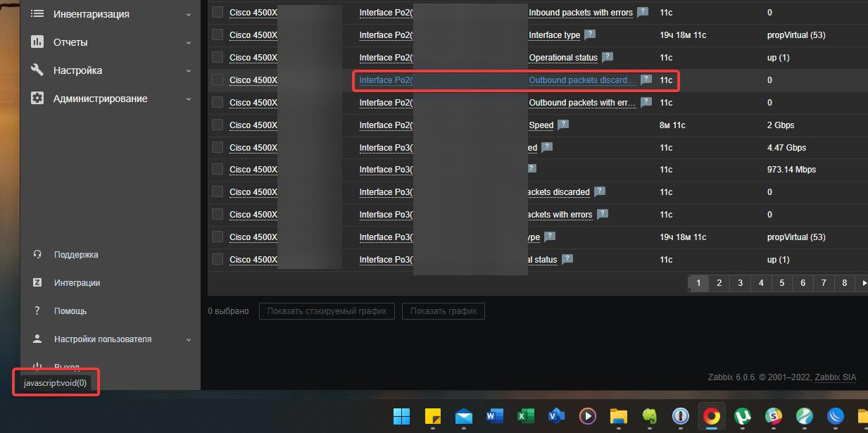
Task: Click the Поддержка headset icon
Action: 38,255
